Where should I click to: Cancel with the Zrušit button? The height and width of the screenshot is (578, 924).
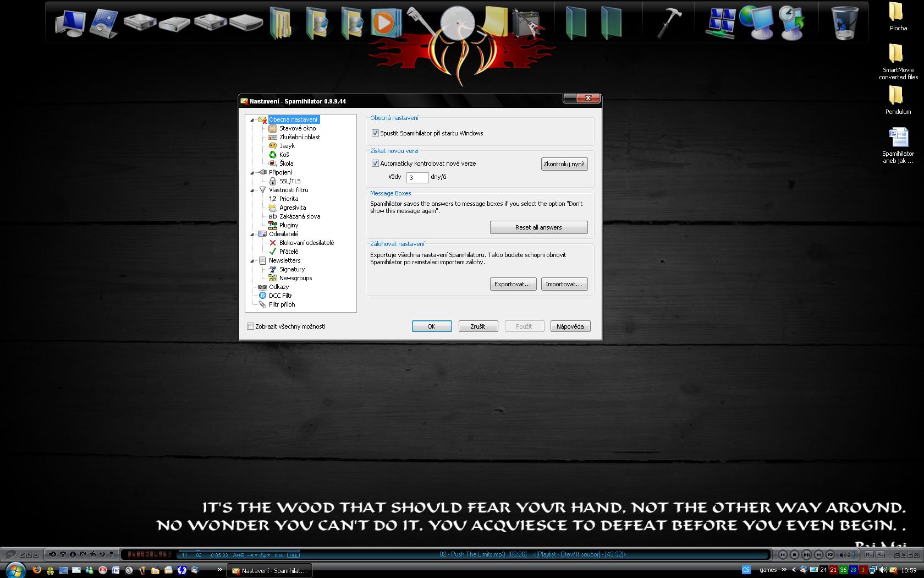pyautogui.click(x=478, y=326)
